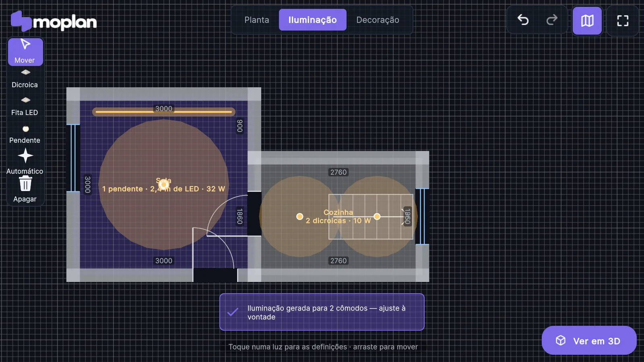Viewport: 644px width, 362px height.
Task: Enter fullscreen mode
Action: coord(623,21)
